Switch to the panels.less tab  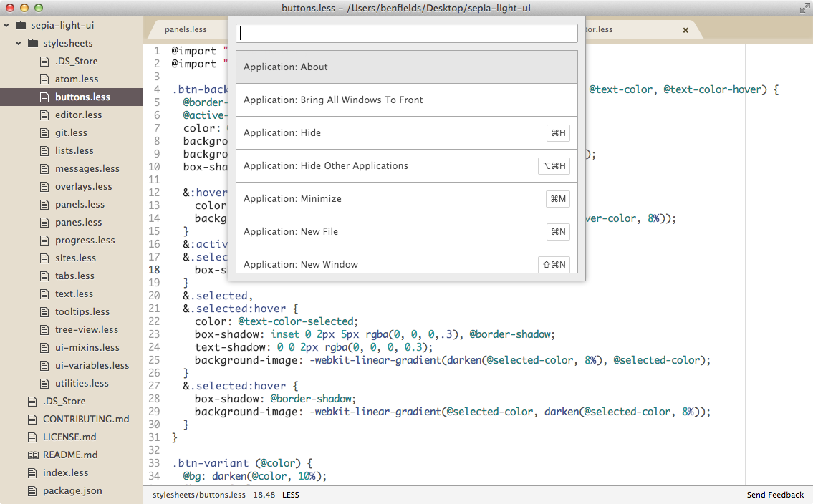pos(186,29)
